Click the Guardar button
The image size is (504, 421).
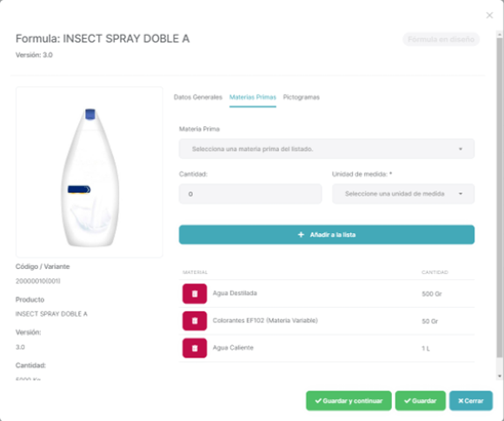[x=420, y=401]
